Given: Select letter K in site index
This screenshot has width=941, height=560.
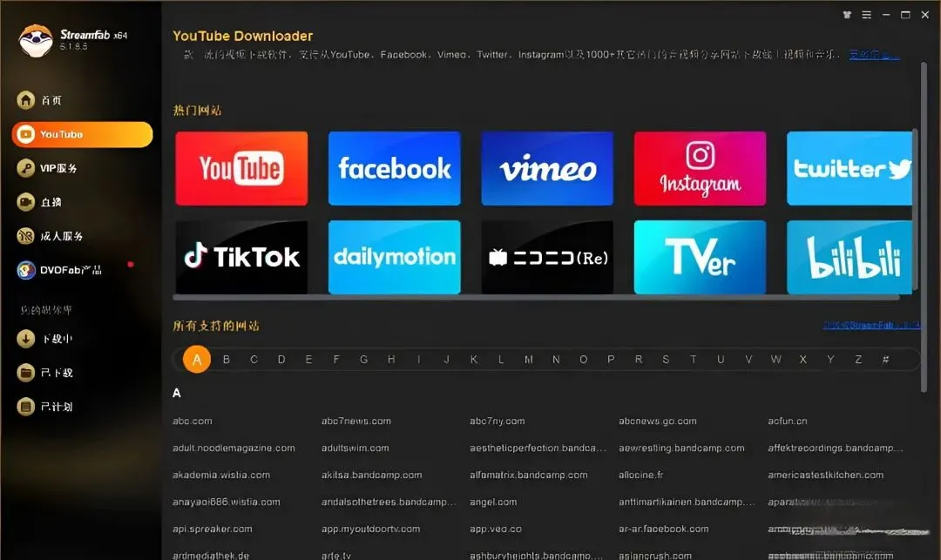Looking at the screenshot, I should tap(473, 360).
